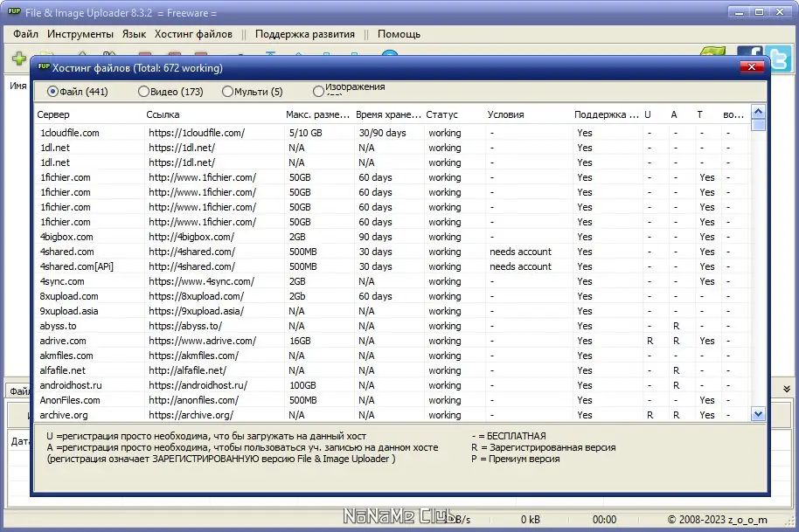Viewport: 799px width, 532px height.
Task: Select the Изображения radio button
Action: point(318,91)
